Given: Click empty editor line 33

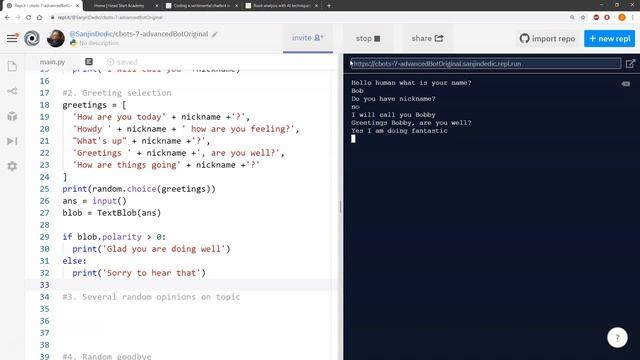Looking at the screenshot, I should pos(182,285).
